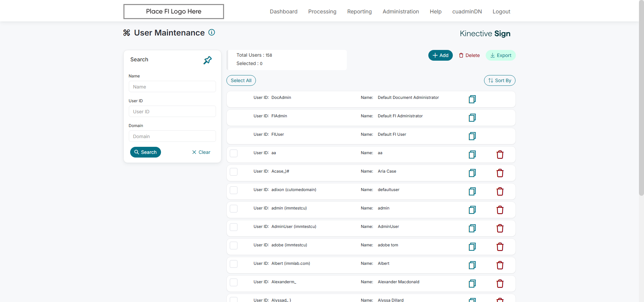The image size is (644, 302).
Task: Copy the adixon (cutomedomain) user
Action: (472, 191)
